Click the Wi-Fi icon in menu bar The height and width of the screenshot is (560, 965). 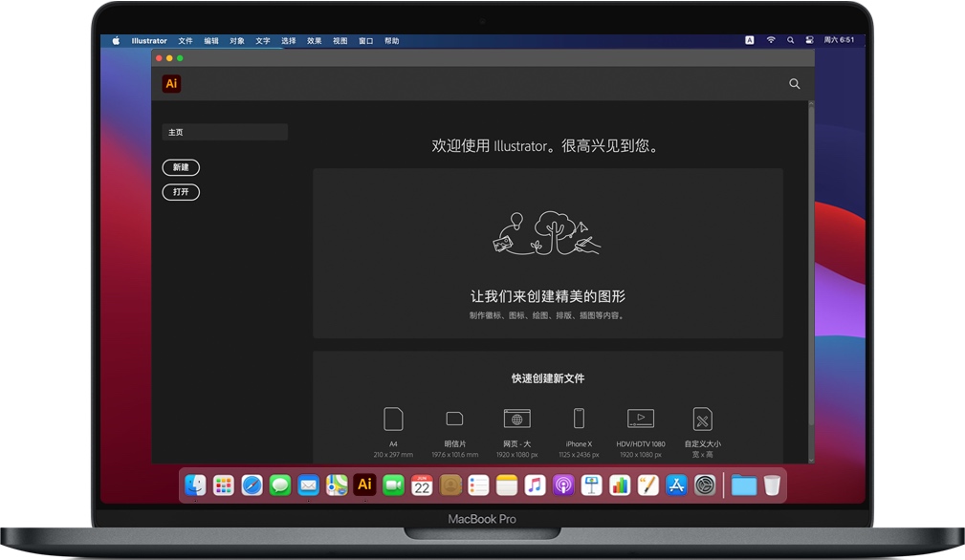pos(771,40)
